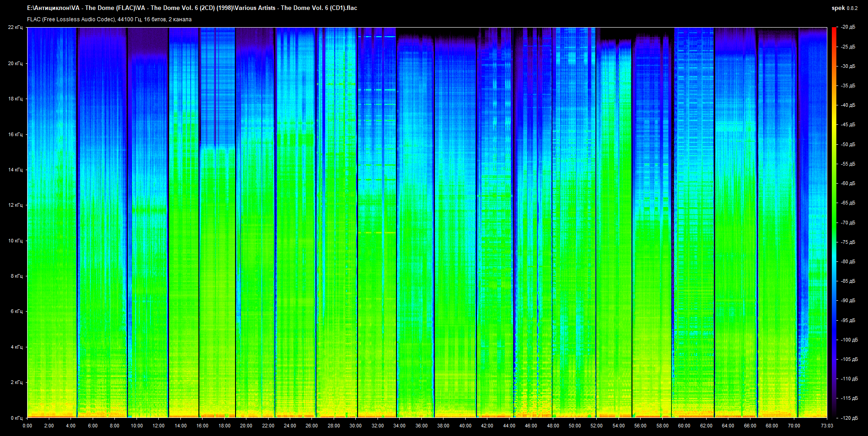The height and width of the screenshot is (436, 868).
Task: Click the 0:00 time axis marker
Action: click(28, 426)
